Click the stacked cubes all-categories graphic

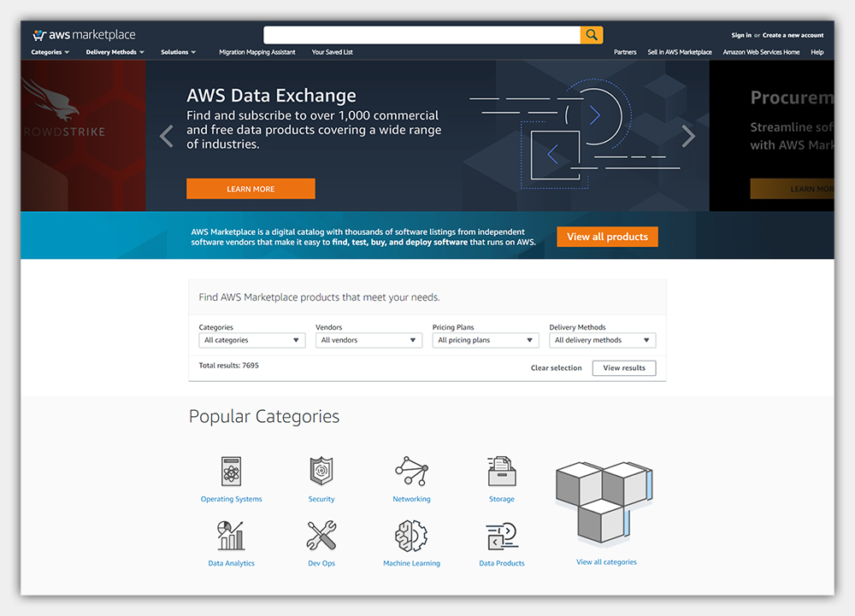(x=604, y=503)
